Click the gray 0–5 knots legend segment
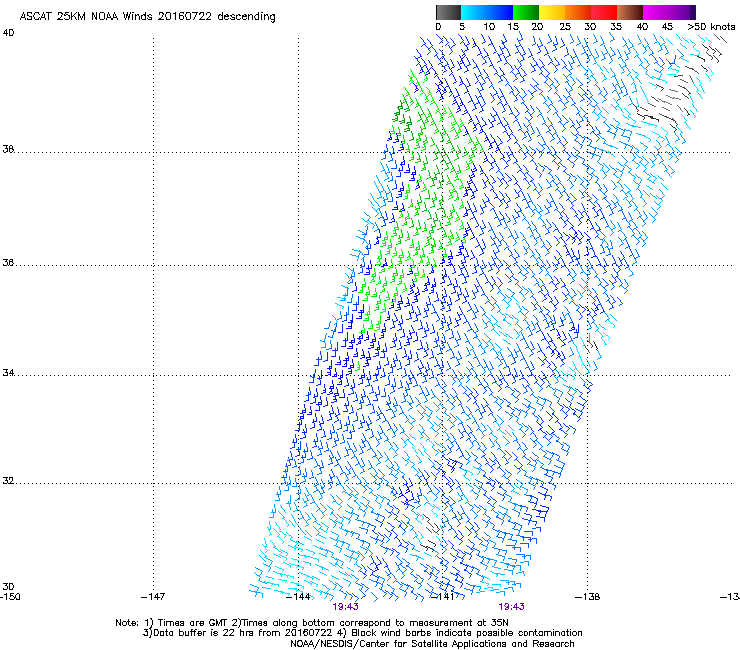The height and width of the screenshot is (650, 740). click(x=448, y=12)
